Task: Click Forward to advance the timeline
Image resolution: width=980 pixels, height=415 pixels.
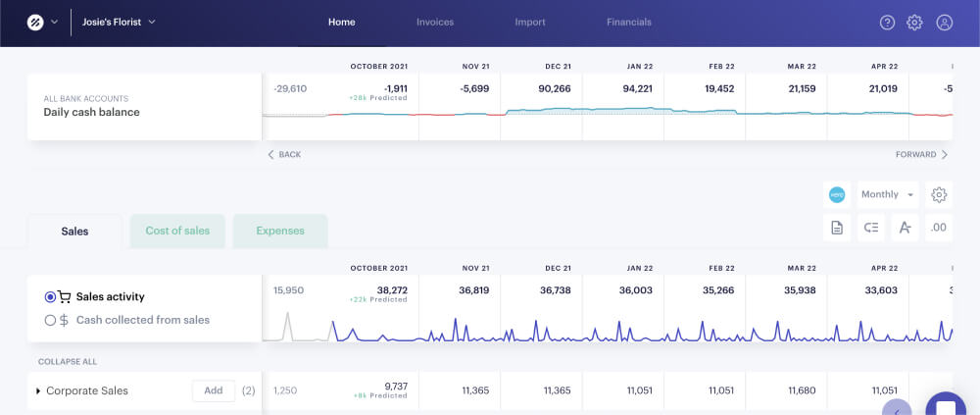Action: point(921,154)
